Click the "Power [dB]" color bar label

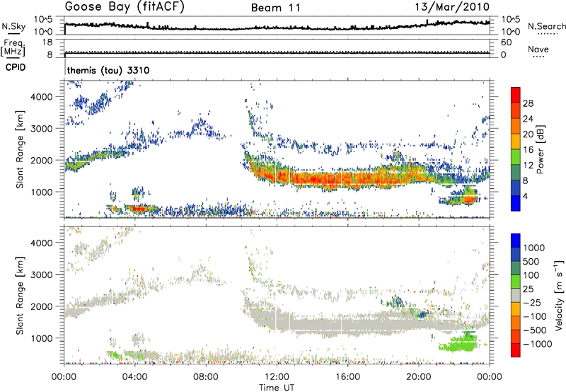tap(540, 149)
